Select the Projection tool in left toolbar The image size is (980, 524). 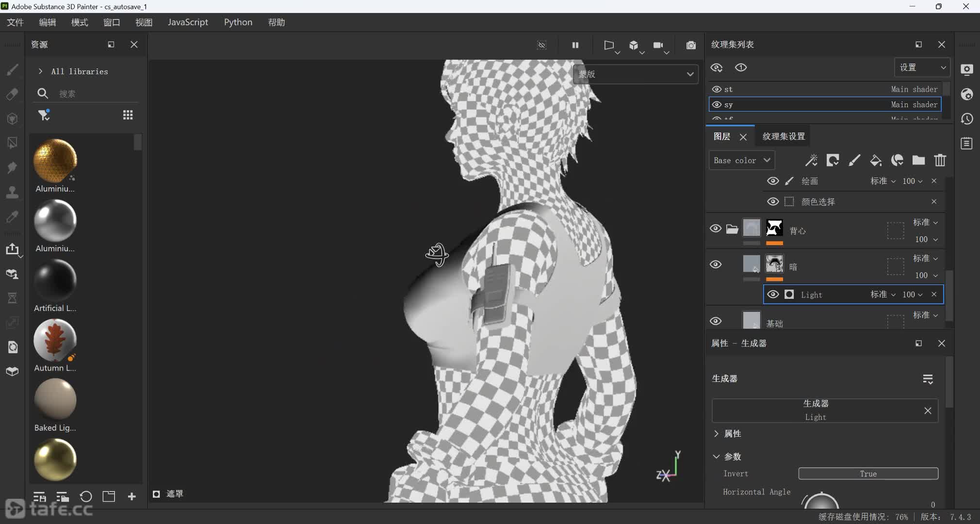coord(13,118)
